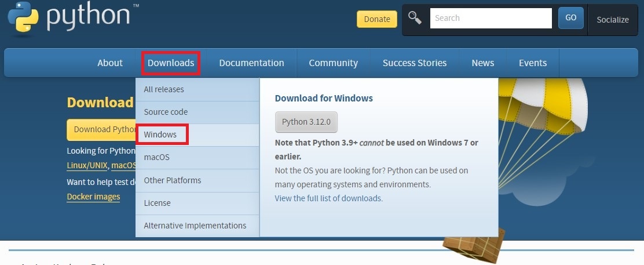Image resolution: width=644 pixels, height=265 pixels.
Task: Open the Downloads menu
Action: coord(171,63)
